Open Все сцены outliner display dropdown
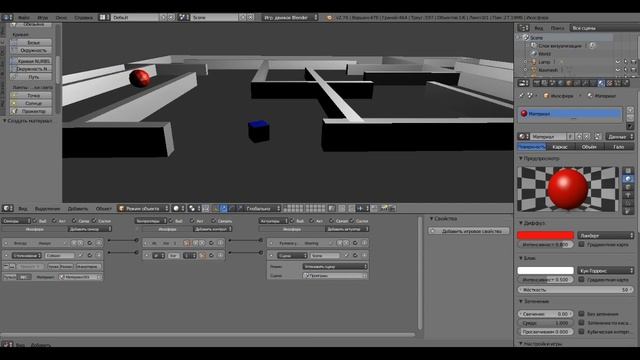 click(x=604, y=28)
